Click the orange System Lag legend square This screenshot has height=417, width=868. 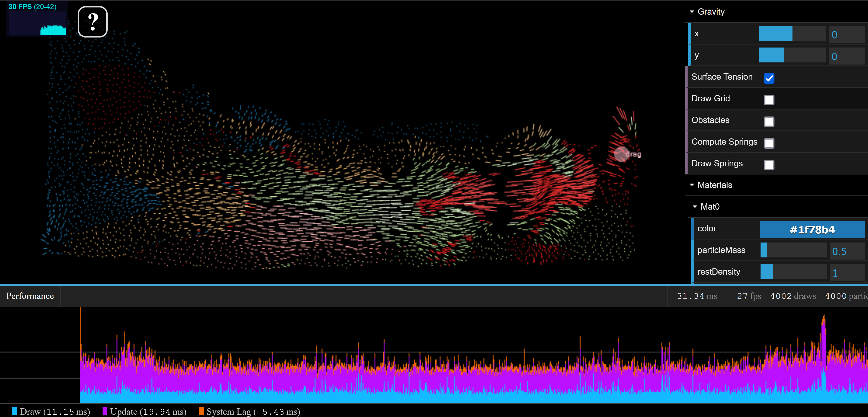pyautogui.click(x=201, y=411)
